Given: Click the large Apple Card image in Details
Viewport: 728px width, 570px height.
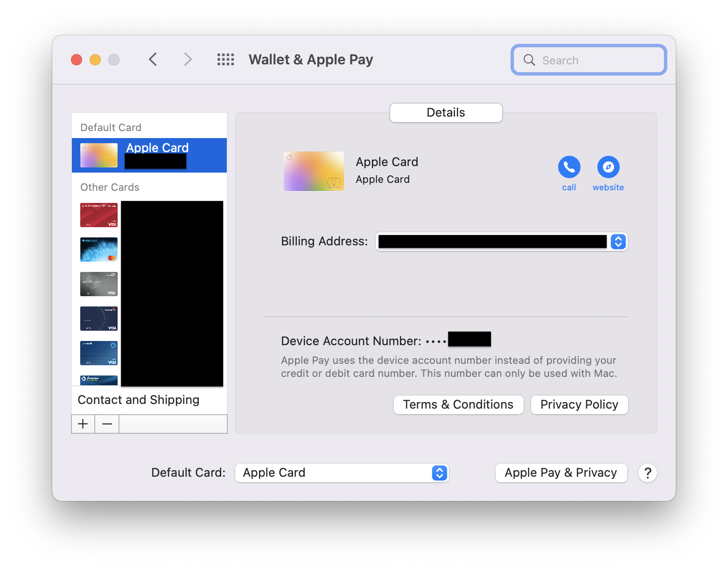Looking at the screenshot, I should tap(314, 171).
